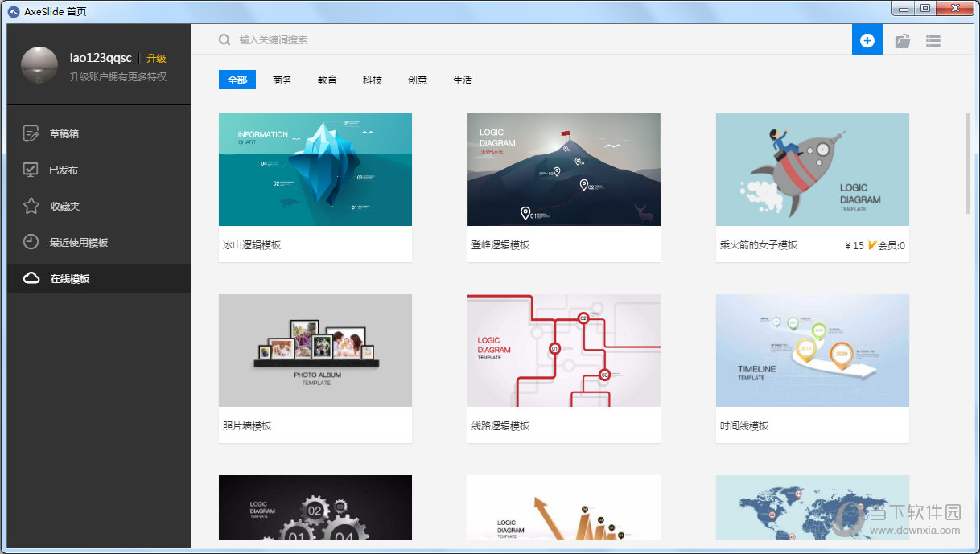
Task: Click the 照片墙模板 title text
Action: click(x=247, y=426)
